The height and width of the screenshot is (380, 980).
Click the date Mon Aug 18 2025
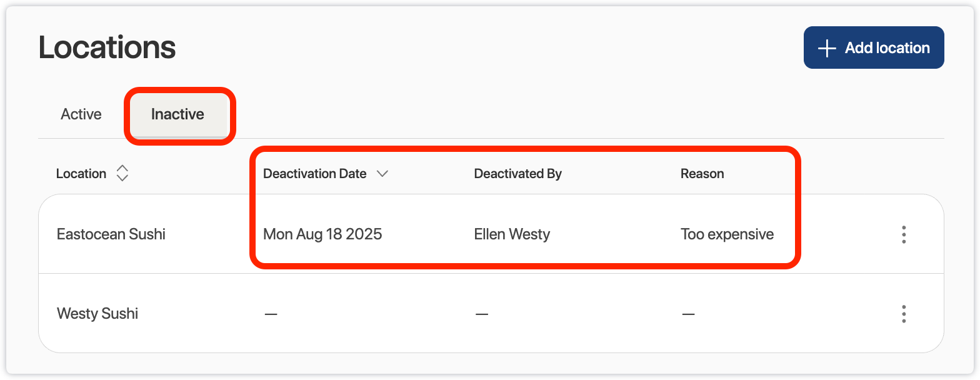[x=322, y=234]
